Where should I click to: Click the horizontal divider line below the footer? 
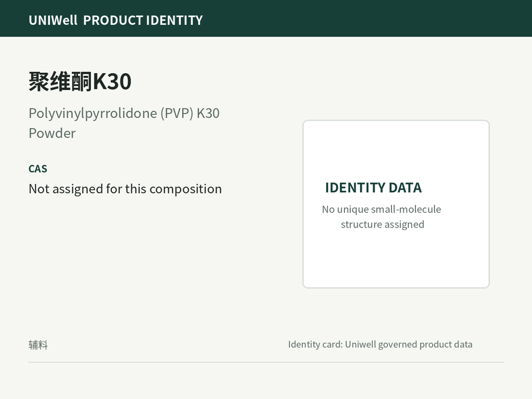click(x=266, y=362)
